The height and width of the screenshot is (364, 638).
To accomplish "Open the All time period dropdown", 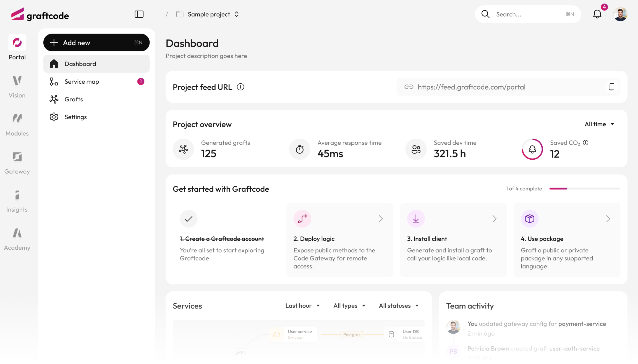I will 599,124.
